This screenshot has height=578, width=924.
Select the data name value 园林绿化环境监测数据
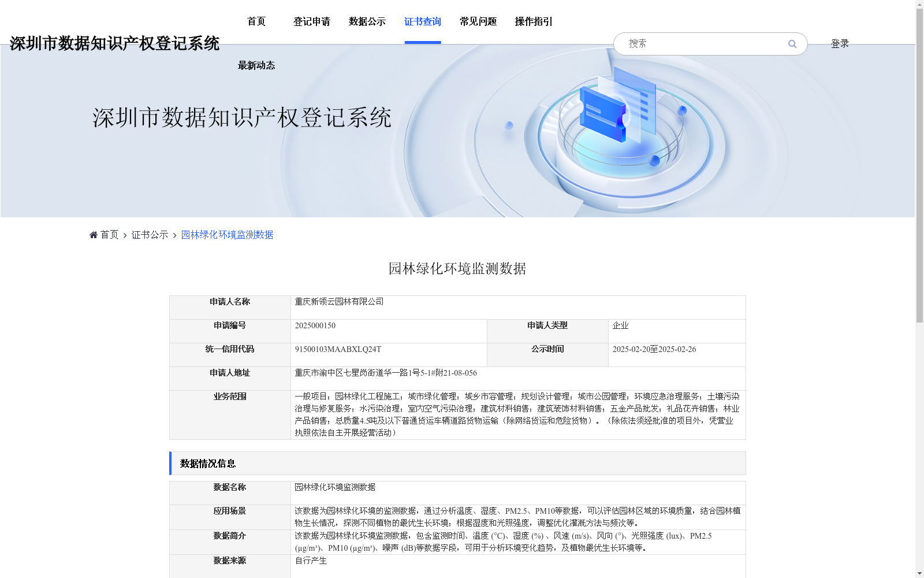tap(335, 487)
